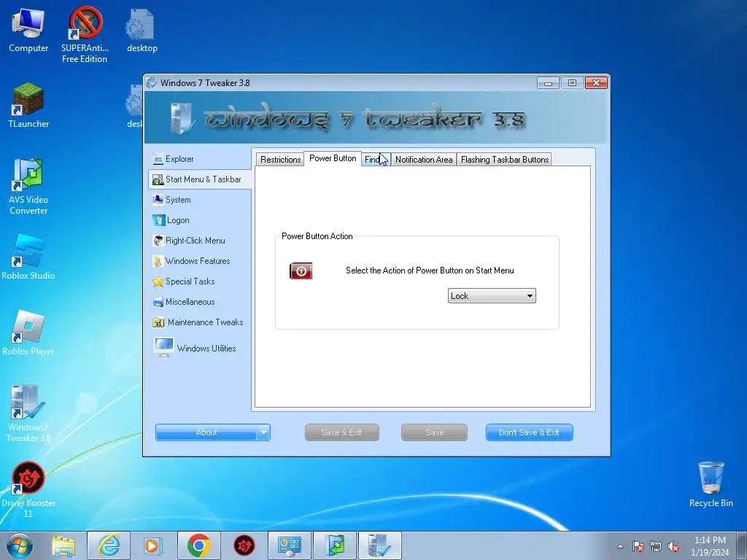Minimize the Windows 7 Tweaker window

coord(548,83)
